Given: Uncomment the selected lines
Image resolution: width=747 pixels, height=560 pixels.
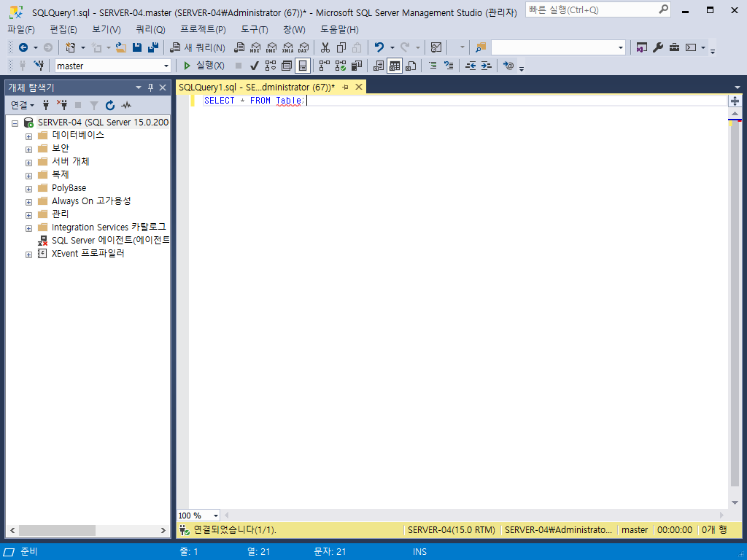Looking at the screenshot, I should [449, 66].
